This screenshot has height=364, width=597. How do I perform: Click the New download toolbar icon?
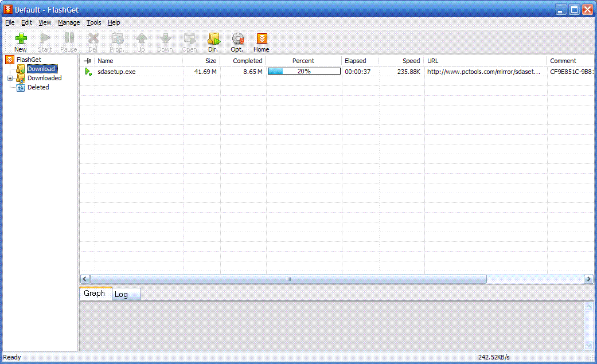point(21,38)
